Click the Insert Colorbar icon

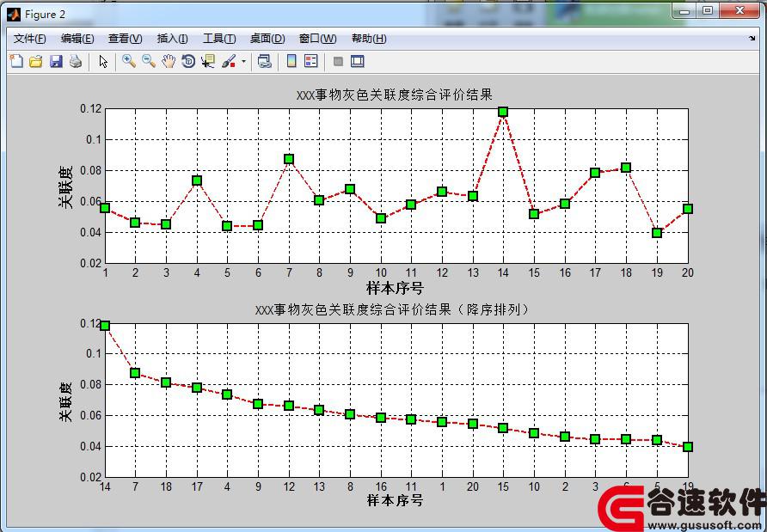pyautogui.click(x=291, y=61)
